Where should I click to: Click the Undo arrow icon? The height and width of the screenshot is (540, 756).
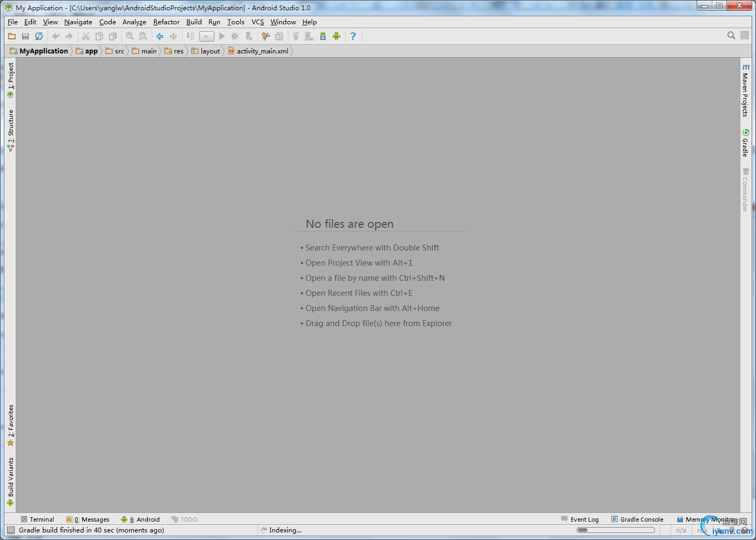[56, 36]
